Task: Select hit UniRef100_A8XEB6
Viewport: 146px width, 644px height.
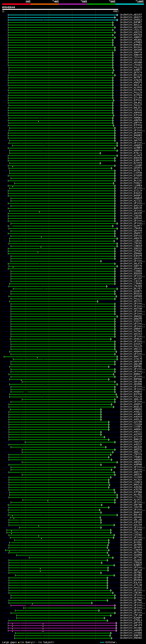Action: 131,384
